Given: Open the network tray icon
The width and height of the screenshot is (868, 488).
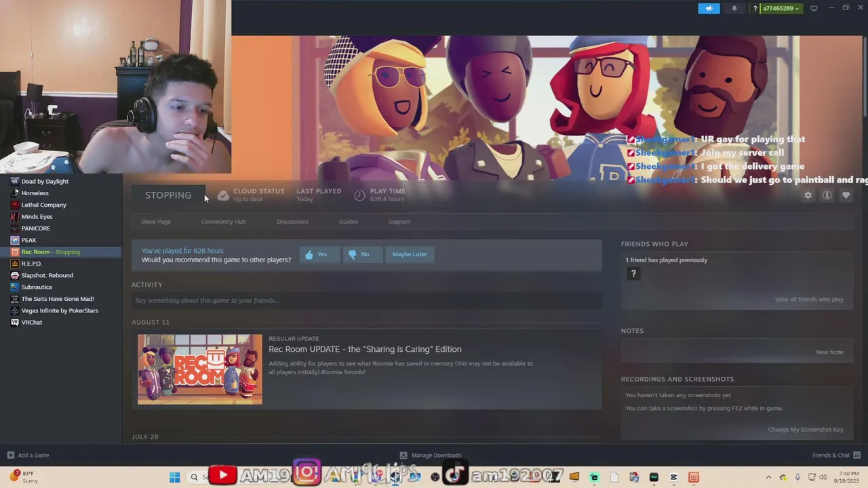Looking at the screenshot, I should coord(812,477).
